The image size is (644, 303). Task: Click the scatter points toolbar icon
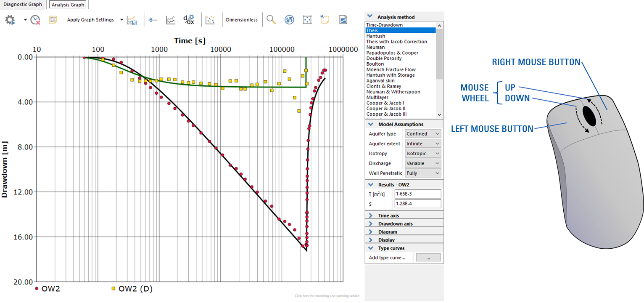(210, 20)
